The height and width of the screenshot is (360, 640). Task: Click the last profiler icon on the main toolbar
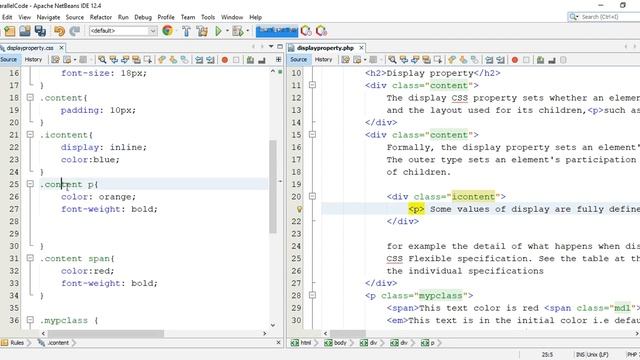[321, 31]
